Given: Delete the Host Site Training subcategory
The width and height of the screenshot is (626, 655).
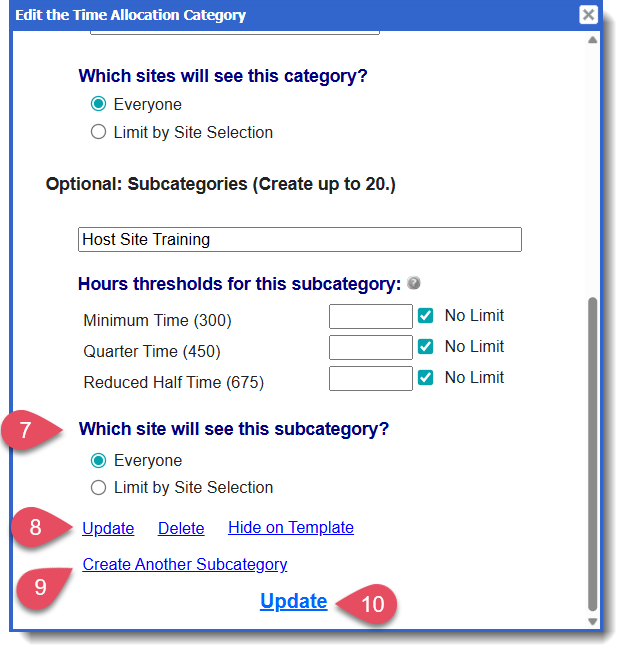Looking at the screenshot, I should [x=181, y=528].
